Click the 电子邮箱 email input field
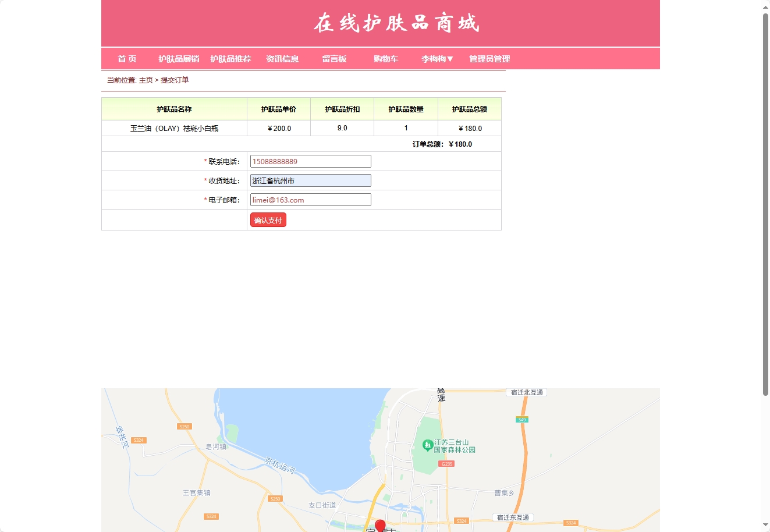Screen dimensions: 770x532 pyautogui.click(x=310, y=200)
